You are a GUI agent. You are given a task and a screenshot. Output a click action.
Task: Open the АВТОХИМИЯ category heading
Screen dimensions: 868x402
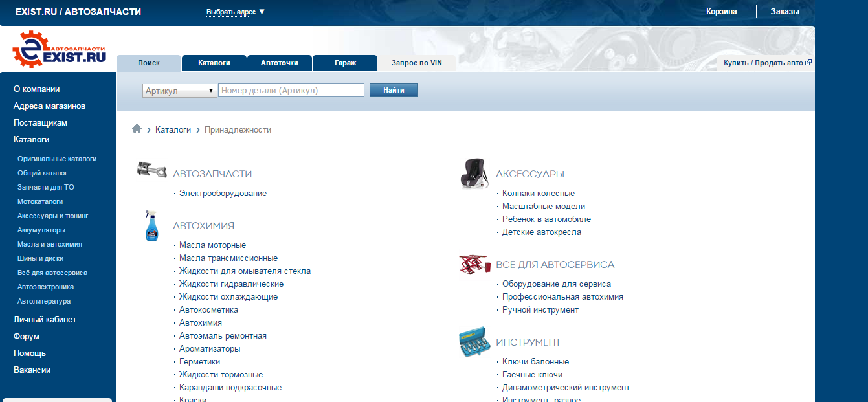203,225
